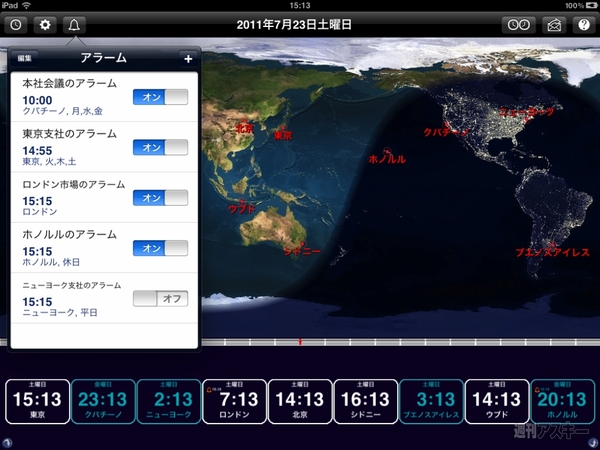Tap the envelope mail icon
This screenshot has width=600, height=450.
tap(554, 25)
